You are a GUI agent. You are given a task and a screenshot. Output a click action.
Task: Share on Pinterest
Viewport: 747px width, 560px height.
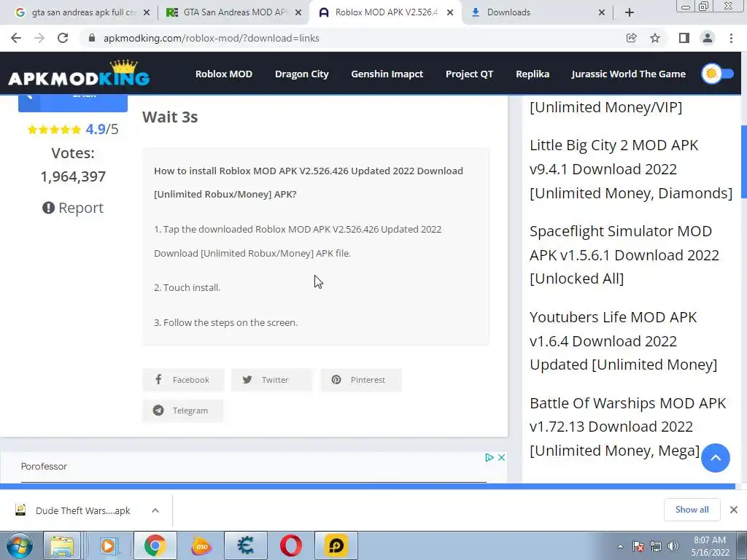point(361,380)
